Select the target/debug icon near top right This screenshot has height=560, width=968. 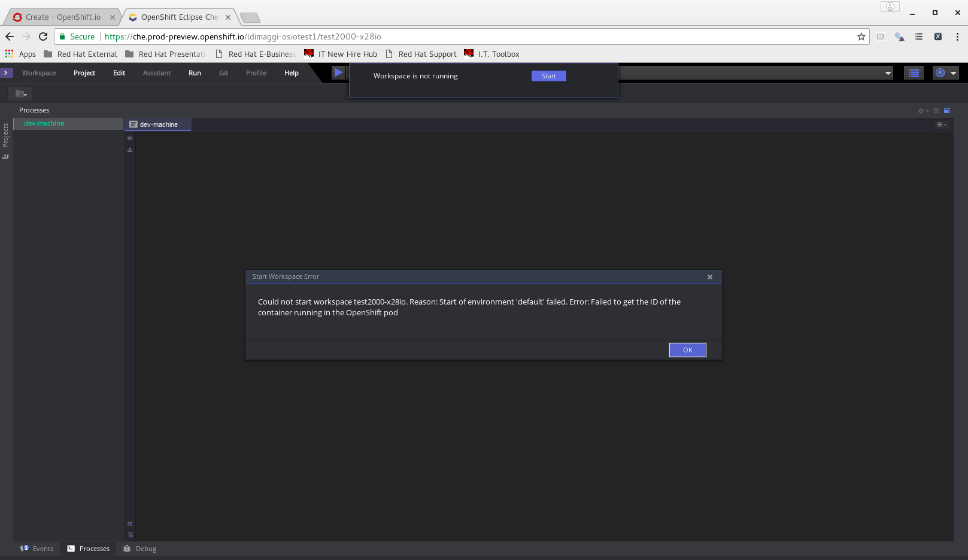click(x=940, y=73)
